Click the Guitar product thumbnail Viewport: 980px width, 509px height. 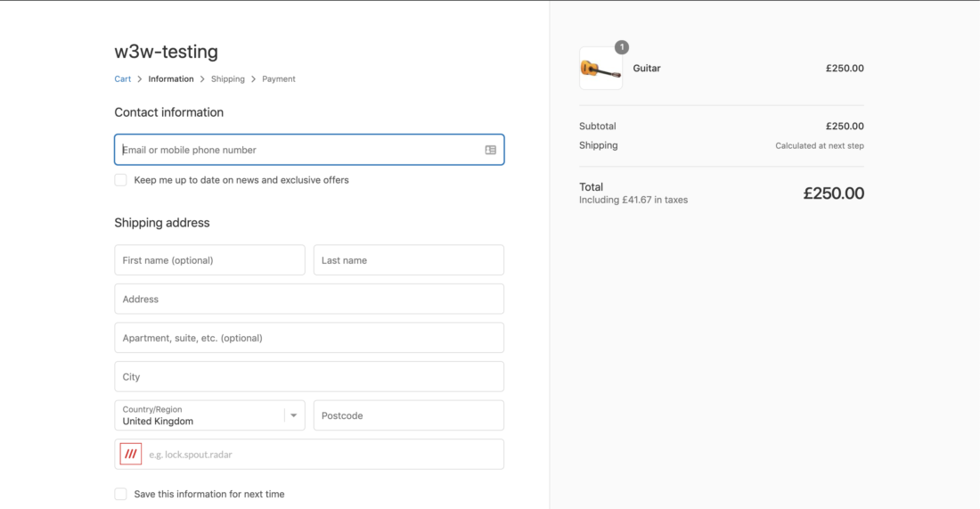tap(600, 68)
